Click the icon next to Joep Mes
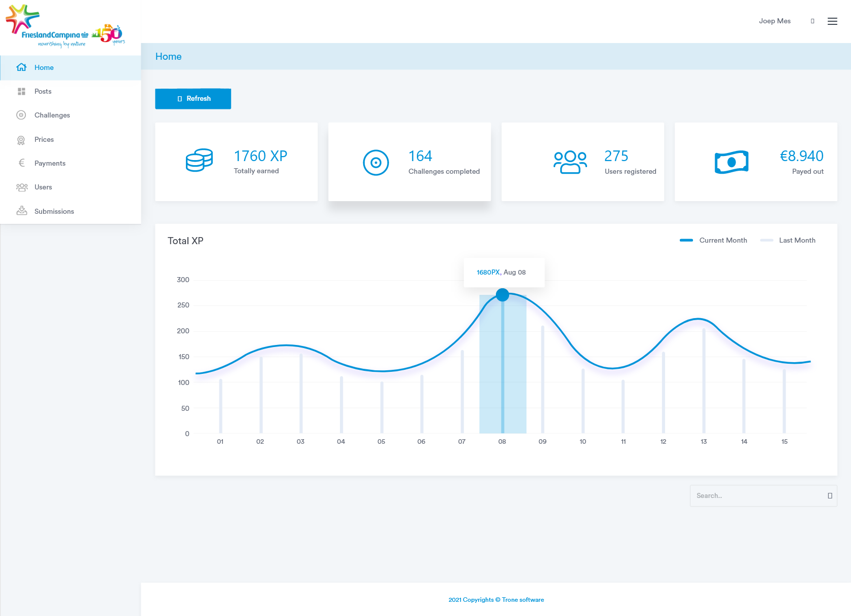Image resolution: width=851 pixels, height=616 pixels. 813,21
